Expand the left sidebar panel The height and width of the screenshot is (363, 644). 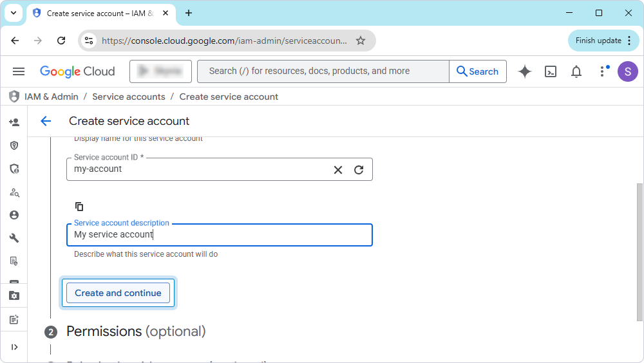[14, 348]
